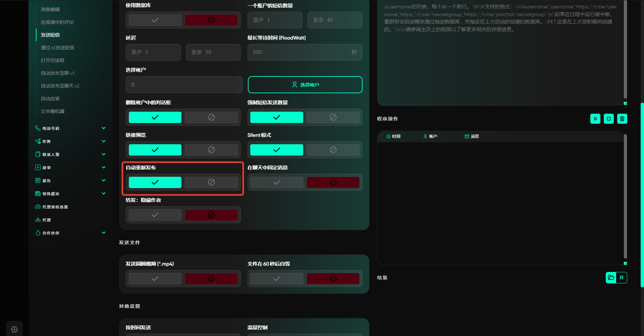Select 通过 id 发送短信 menu item
The width and height of the screenshot is (644, 336).
pos(58,48)
